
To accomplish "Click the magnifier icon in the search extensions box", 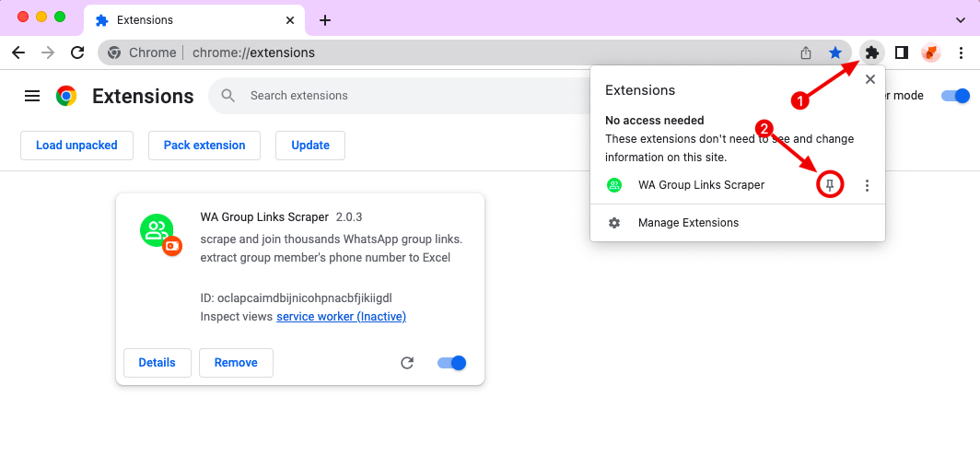I will point(228,96).
